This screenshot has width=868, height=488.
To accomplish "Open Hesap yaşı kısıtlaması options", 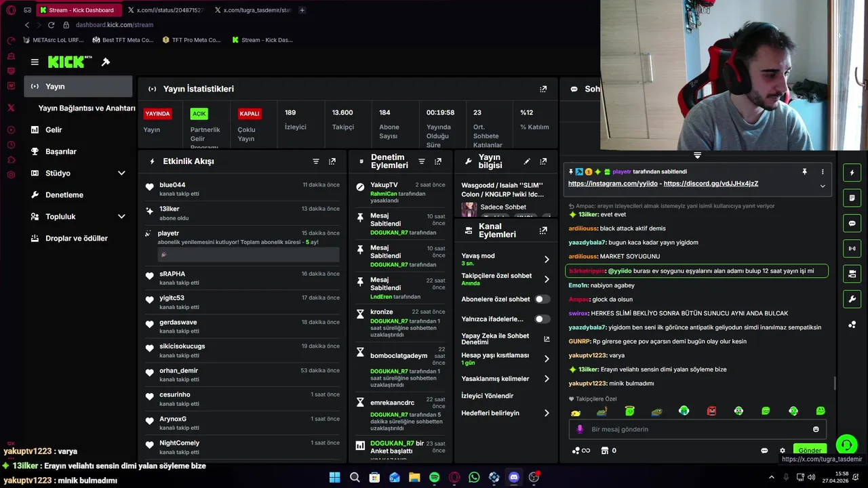I will pos(547,359).
